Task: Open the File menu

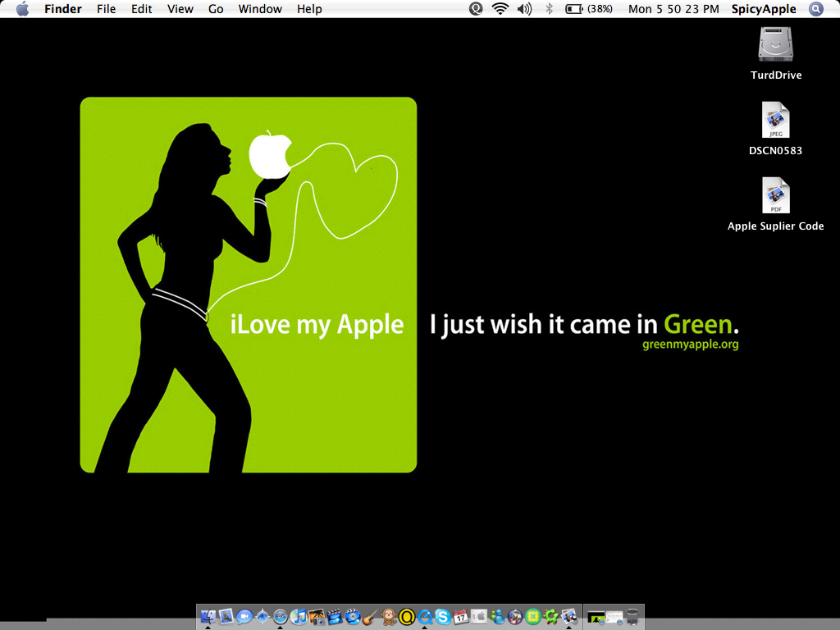Action: 106,9
